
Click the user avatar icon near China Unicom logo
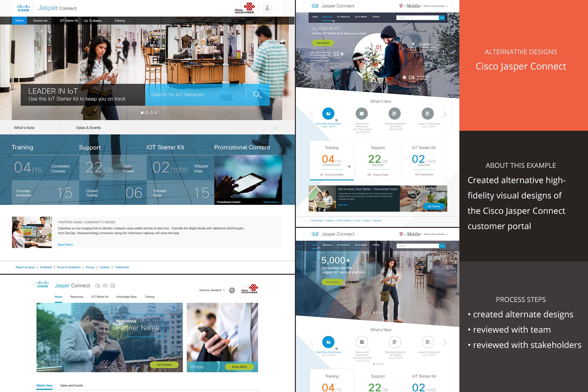[267, 8]
